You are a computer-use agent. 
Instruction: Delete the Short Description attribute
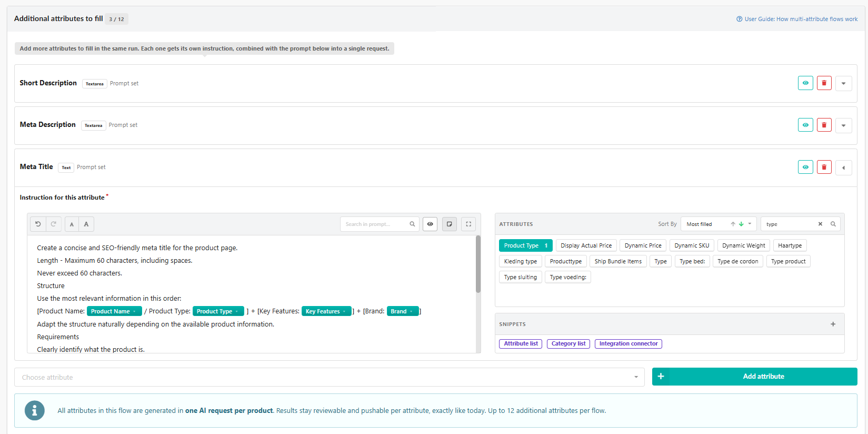pyautogui.click(x=824, y=83)
